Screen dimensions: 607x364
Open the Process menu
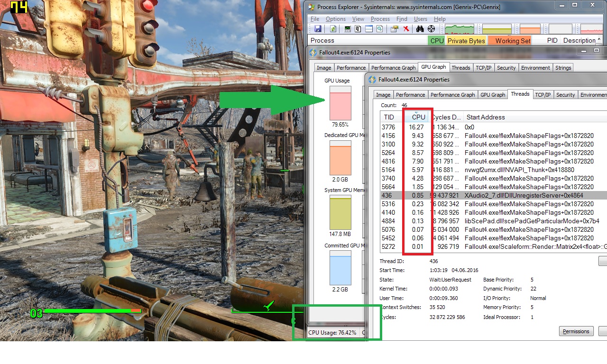380,19
